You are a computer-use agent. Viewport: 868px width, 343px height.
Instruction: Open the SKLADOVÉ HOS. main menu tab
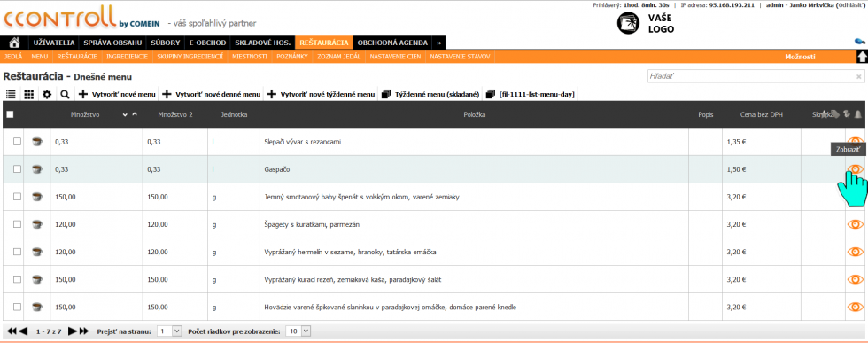tap(263, 43)
